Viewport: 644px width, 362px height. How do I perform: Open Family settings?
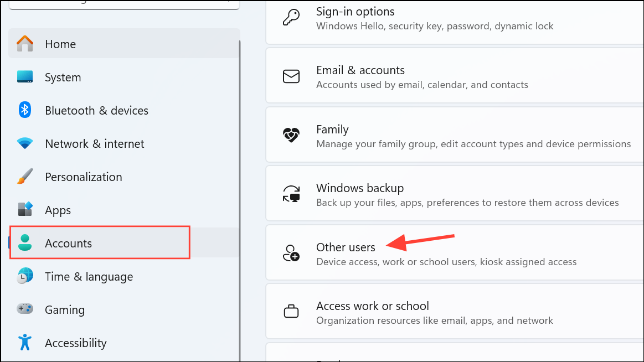tap(455, 135)
